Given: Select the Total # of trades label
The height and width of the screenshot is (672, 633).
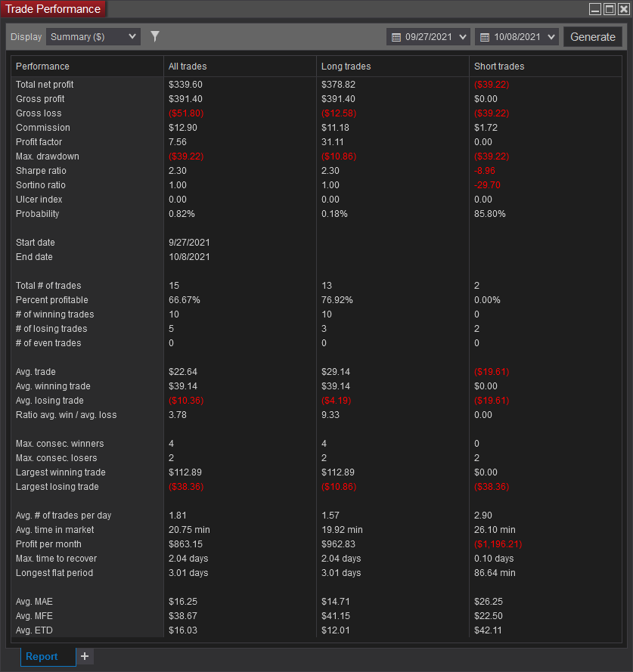Looking at the screenshot, I should (48, 286).
